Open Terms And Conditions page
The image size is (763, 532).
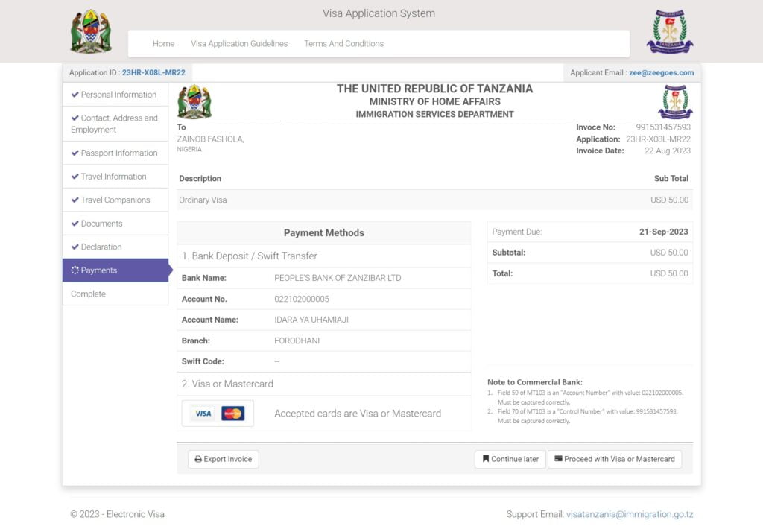click(x=343, y=44)
